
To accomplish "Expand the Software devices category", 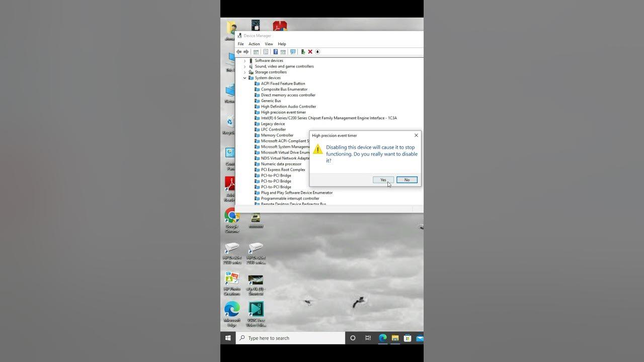I will tap(245, 61).
